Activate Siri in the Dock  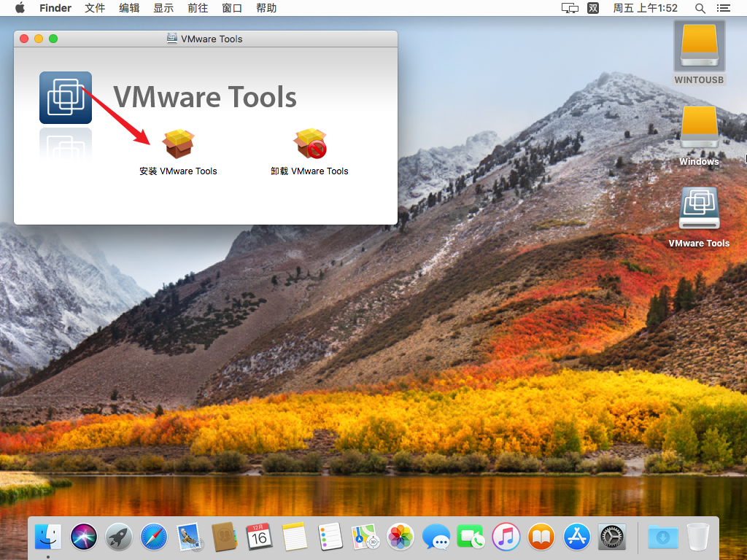(84, 536)
